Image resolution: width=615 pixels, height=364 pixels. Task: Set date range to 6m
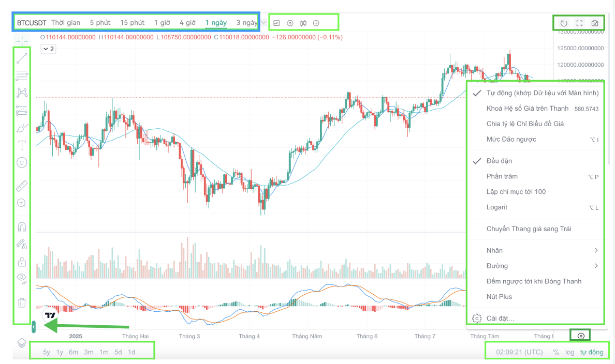click(74, 352)
